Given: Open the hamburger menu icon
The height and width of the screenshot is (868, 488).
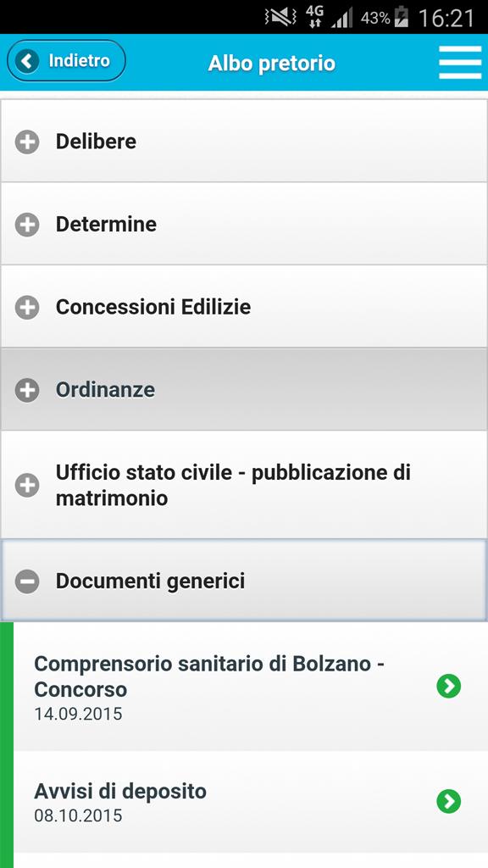Looking at the screenshot, I should click(x=460, y=63).
